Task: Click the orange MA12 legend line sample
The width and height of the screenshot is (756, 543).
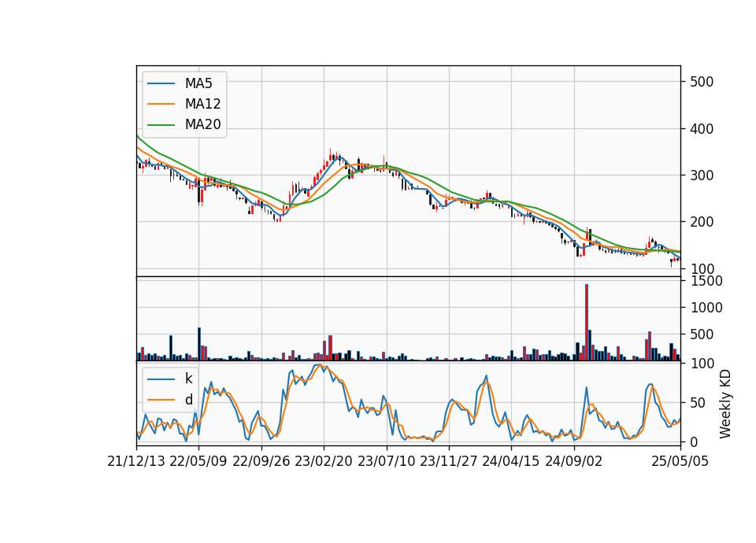Action: point(161,104)
